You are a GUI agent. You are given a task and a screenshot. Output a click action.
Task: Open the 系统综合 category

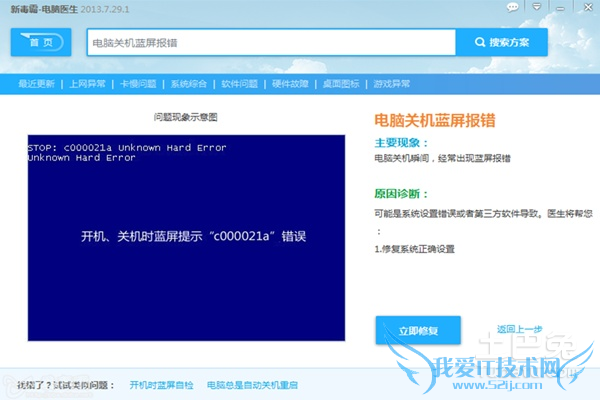click(189, 84)
